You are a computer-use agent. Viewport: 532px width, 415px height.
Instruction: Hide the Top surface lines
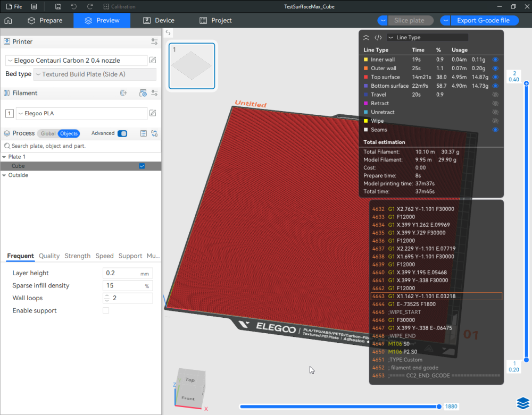pyautogui.click(x=495, y=77)
